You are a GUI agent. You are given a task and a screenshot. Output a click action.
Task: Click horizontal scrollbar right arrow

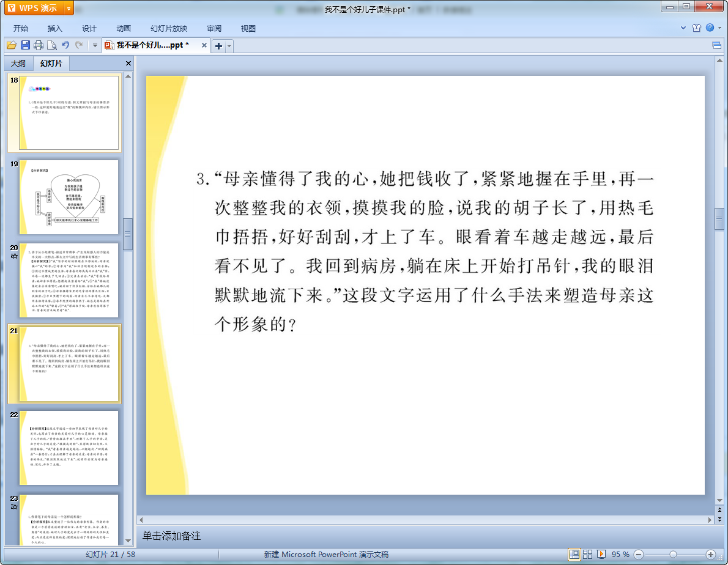tap(710, 520)
